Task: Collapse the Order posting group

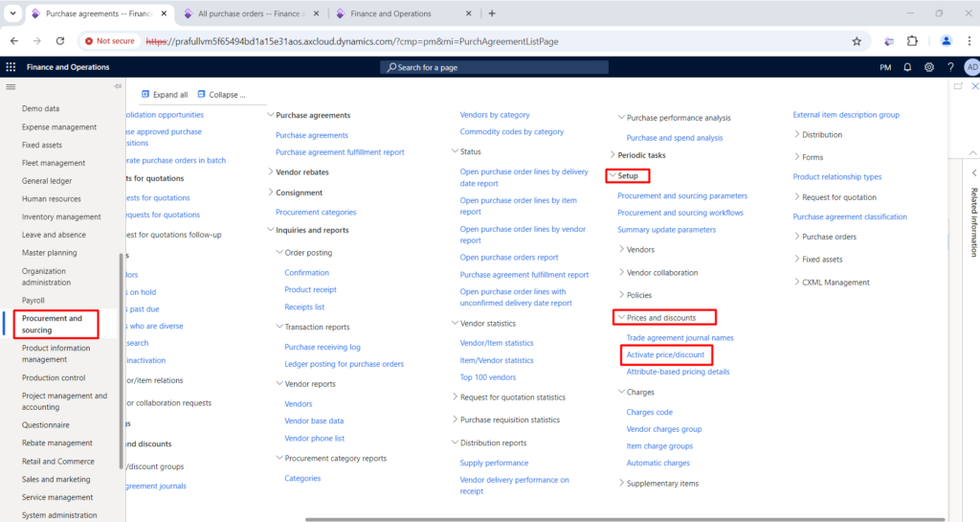Action: (x=279, y=253)
